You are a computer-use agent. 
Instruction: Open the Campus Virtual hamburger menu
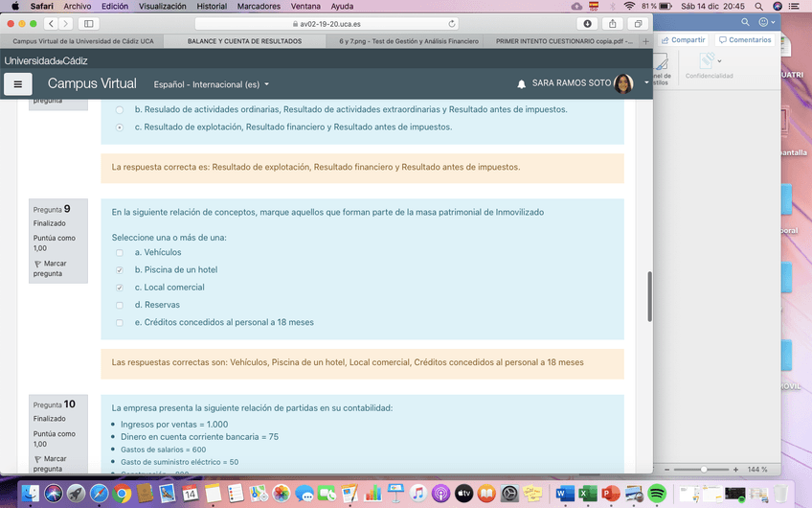click(x=17, y=84)
